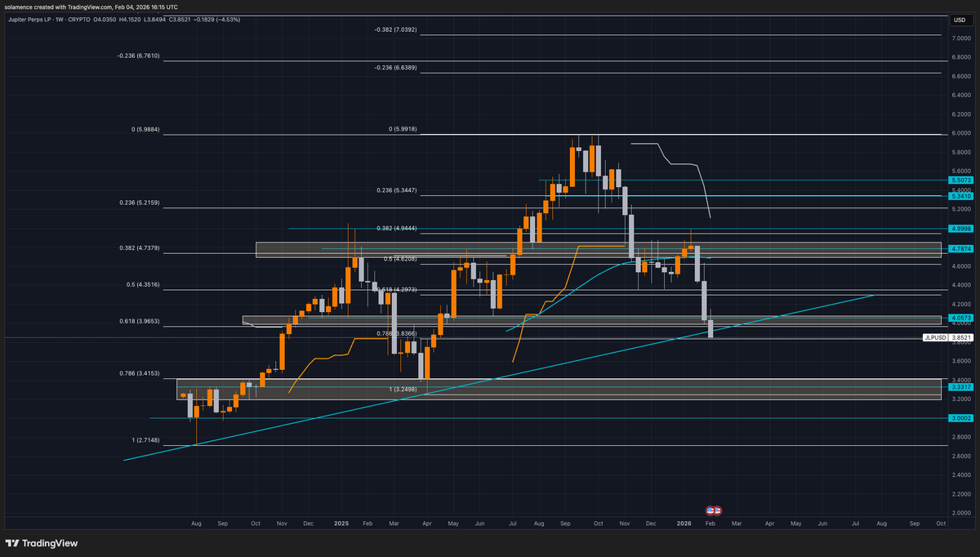Click the 2026 year label on time axis
Screen dimensions: 980x557
[683, 522]
